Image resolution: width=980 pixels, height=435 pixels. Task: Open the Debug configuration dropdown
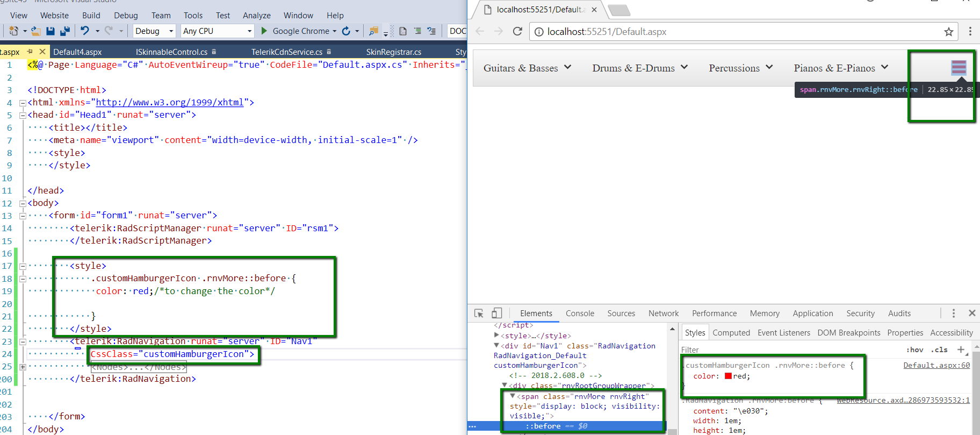pyautogui.click(x=154, y=31)
